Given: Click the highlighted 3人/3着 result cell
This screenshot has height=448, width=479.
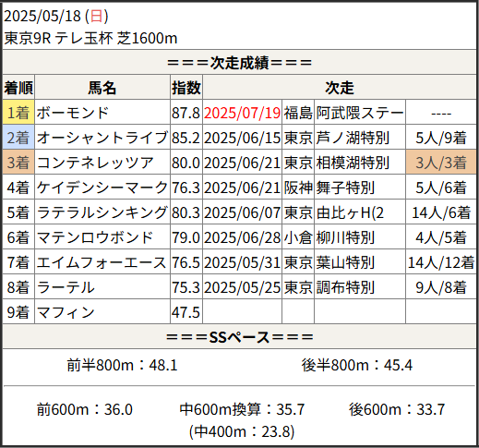Looking at the screenshot, I should (x=441, y=163).
